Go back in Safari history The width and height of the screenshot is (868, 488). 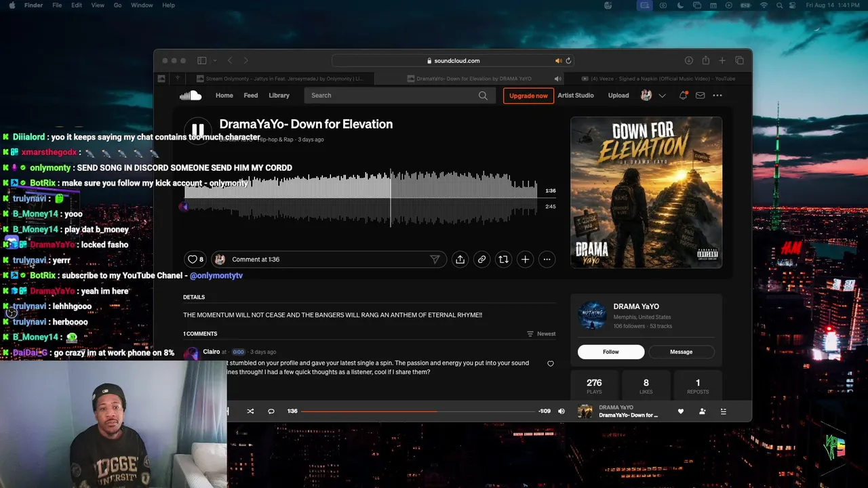(230, 61)
